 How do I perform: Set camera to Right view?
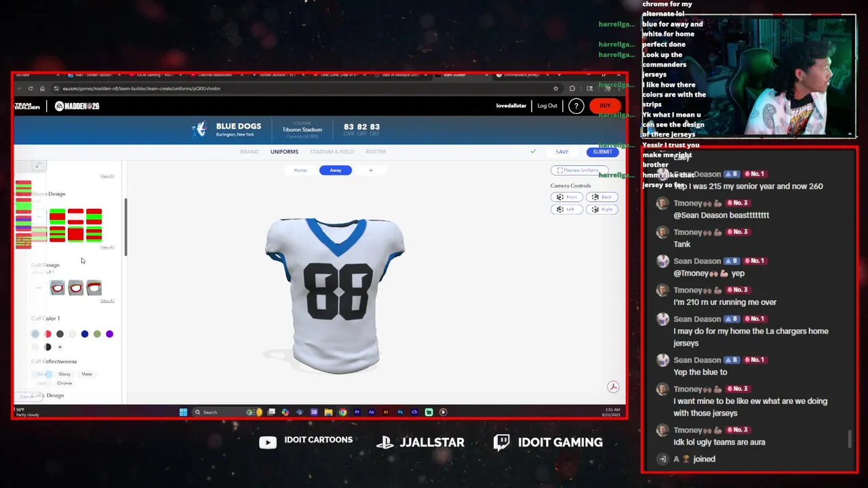click(602, 209)
